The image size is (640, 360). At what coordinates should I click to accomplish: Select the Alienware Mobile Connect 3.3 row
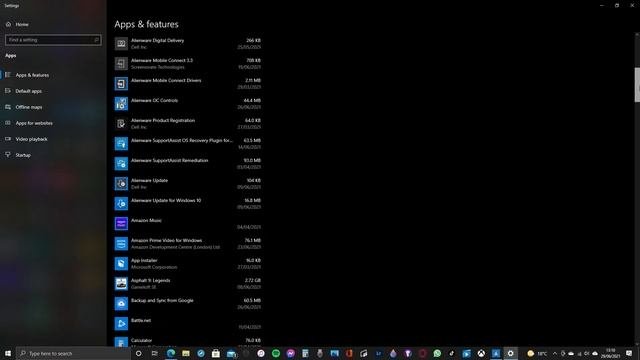[x=188, y=64]
